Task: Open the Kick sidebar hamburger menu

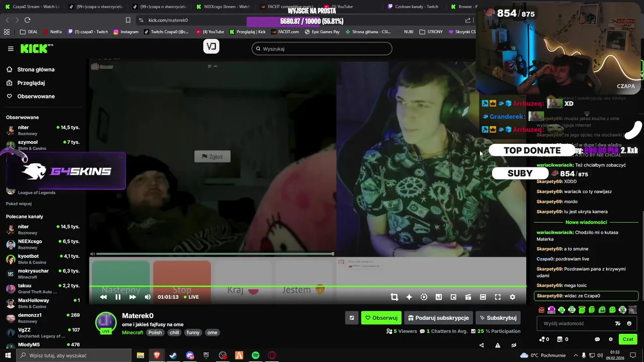Action: [x=11, y=49]
